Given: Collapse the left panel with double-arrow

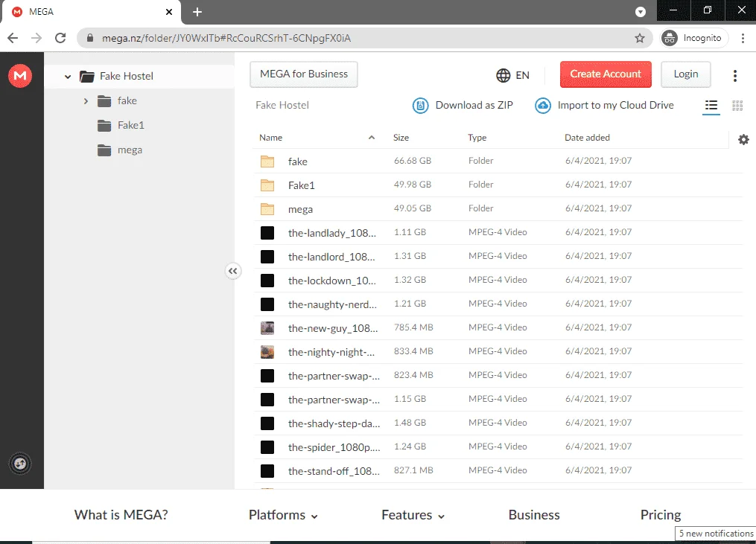Looking at the screenshot, I should (233, 271).
